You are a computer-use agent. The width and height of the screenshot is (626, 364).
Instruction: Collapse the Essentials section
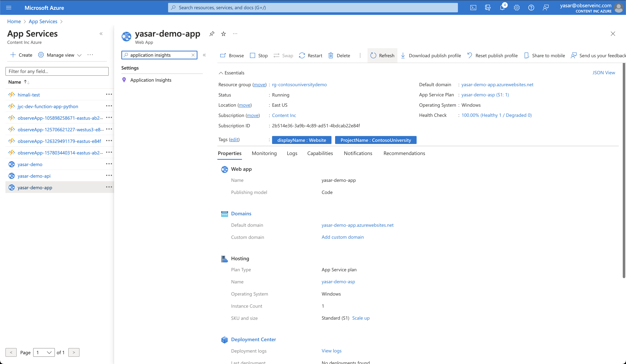coord(221,73)
